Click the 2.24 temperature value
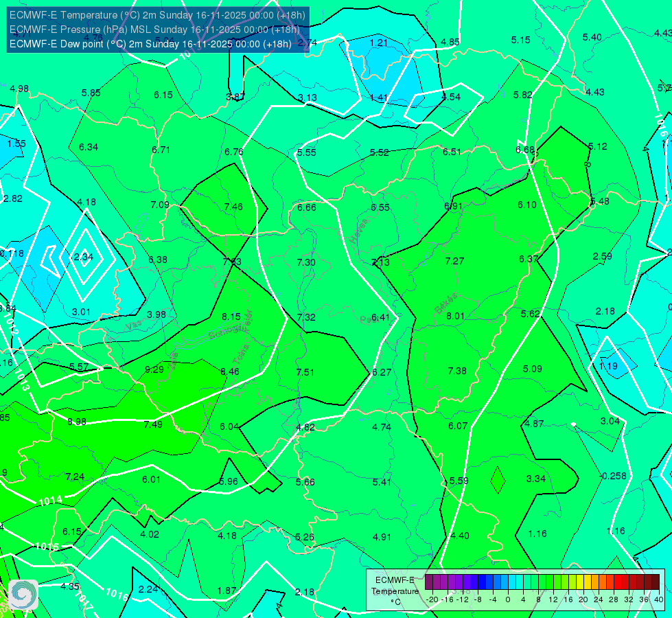672x618 pixels. tap(148, 589)
